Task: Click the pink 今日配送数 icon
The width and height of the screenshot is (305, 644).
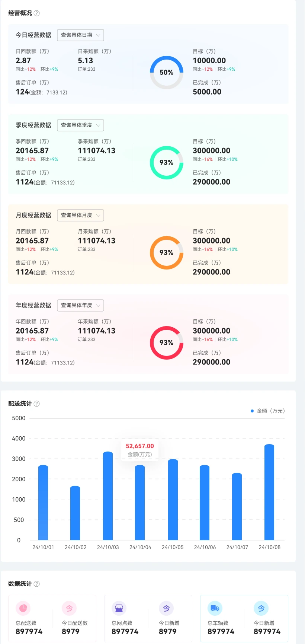Action: [x=69, y=608]
